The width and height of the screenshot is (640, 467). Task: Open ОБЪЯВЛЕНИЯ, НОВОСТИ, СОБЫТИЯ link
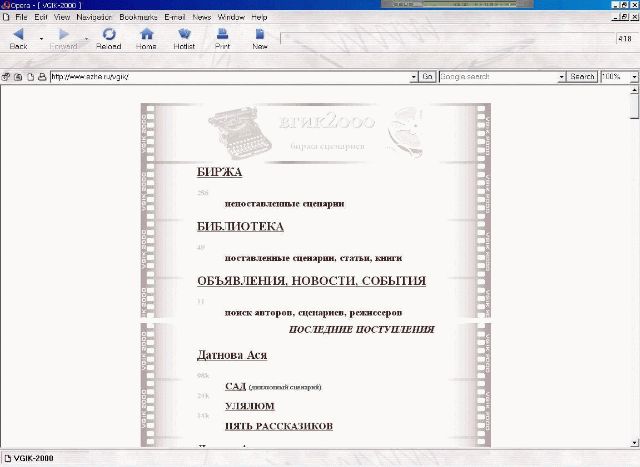311,281
